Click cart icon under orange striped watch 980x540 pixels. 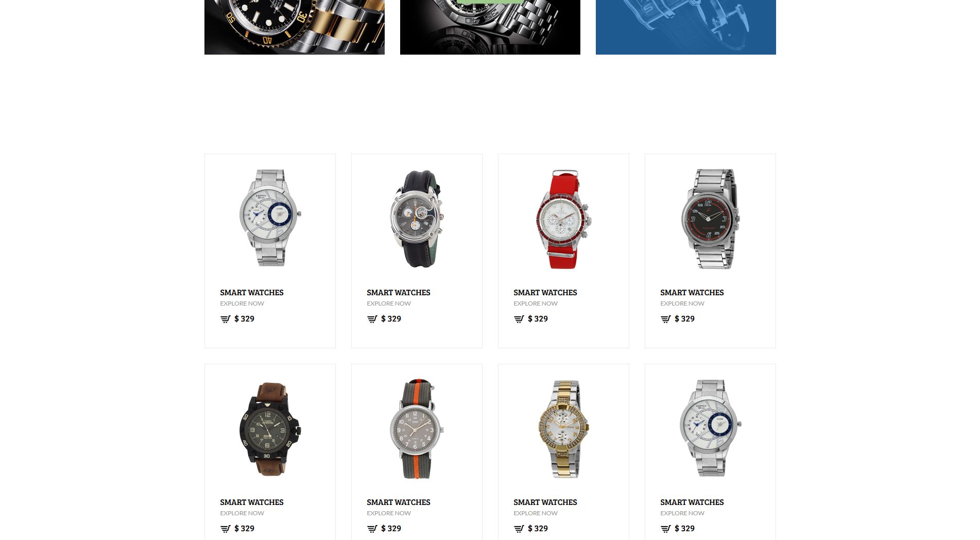(372, 529)
